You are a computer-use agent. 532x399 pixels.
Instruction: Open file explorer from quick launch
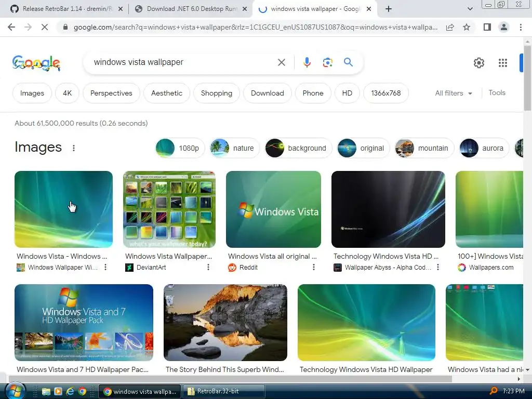pos(46,392)
